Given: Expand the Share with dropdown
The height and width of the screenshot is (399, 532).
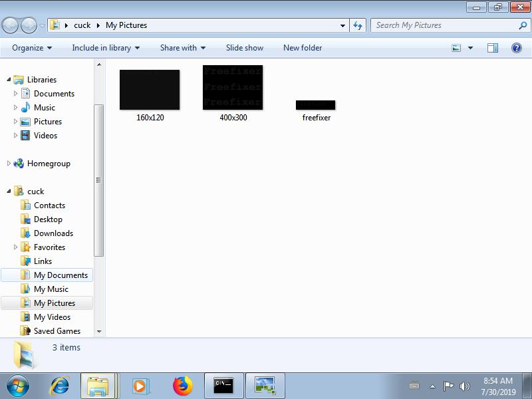Looking at the screenshot, I should (183, 48).
